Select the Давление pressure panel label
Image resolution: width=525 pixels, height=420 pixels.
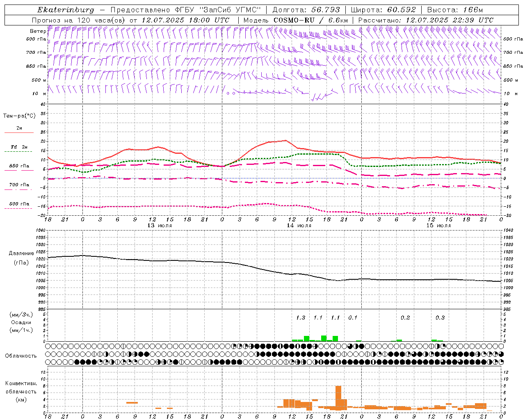point(21,253)
